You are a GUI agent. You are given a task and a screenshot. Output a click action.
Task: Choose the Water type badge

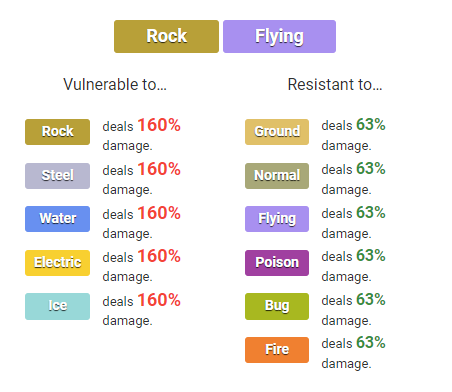(57, 219)
